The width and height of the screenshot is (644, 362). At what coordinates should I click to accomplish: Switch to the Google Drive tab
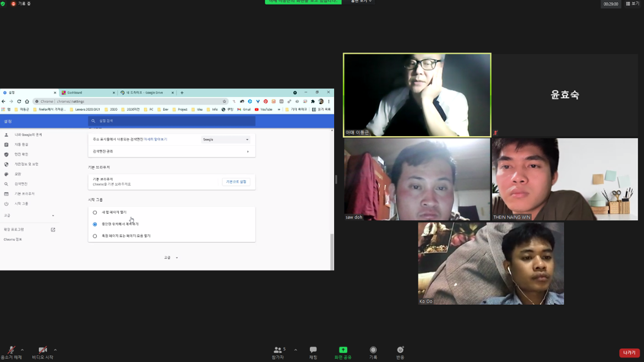click(x=147, y=93)
